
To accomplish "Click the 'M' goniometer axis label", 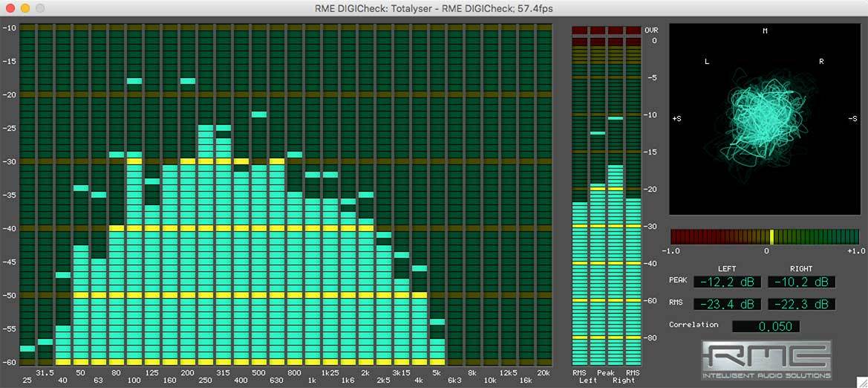I will coord(765,31).
